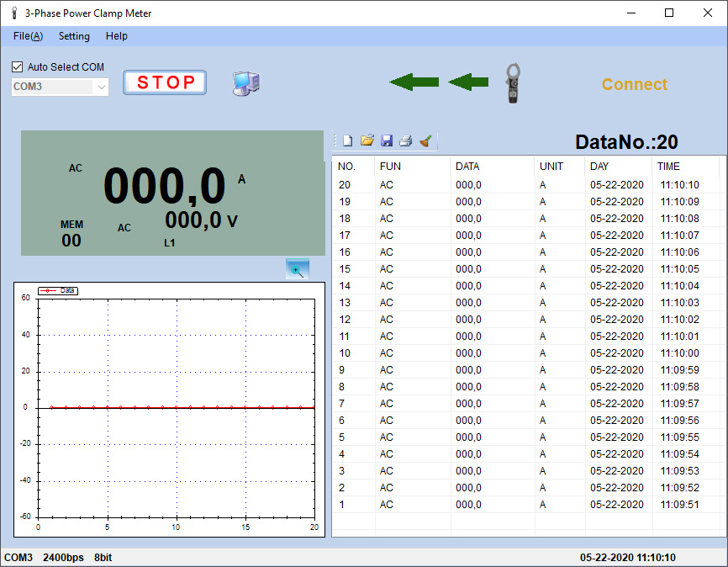The width and height of the screenshot is (728, 567).
Task: Click the chart zoom magnifier icon
Action: click(x=298, y=270)
